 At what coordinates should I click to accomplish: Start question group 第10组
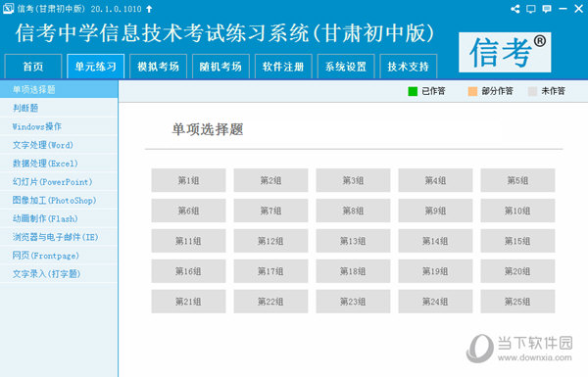(x=517, y=211)
